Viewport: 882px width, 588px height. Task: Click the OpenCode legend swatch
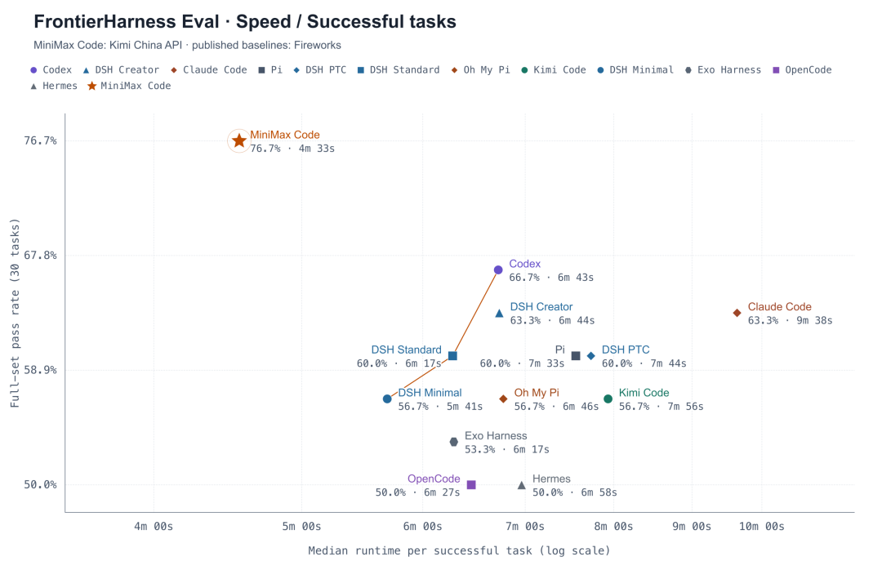point(776,69)
